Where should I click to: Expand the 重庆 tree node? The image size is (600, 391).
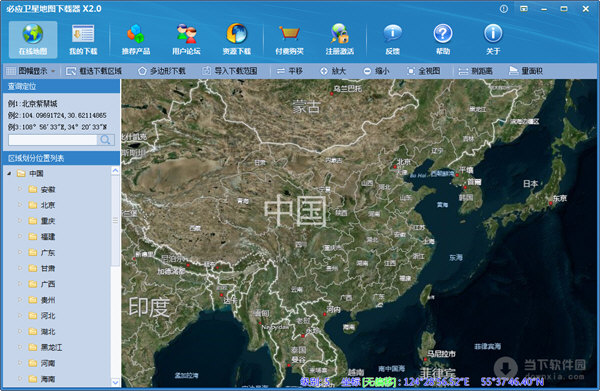coord(20,221)
